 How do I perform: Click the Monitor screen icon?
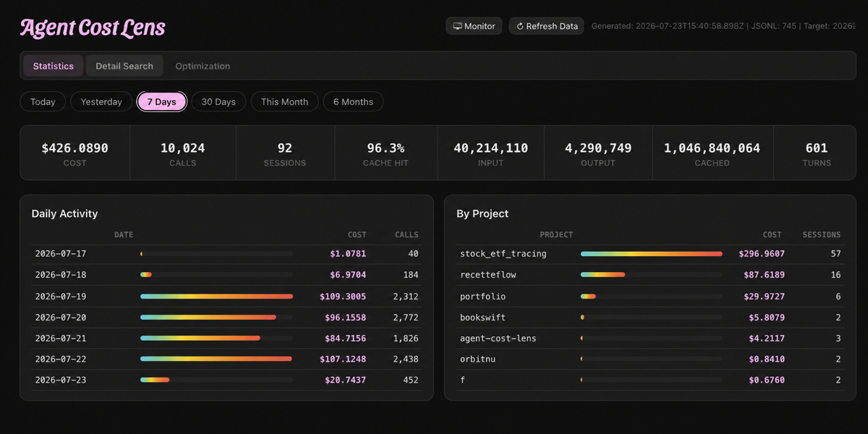tap(457, 26)
